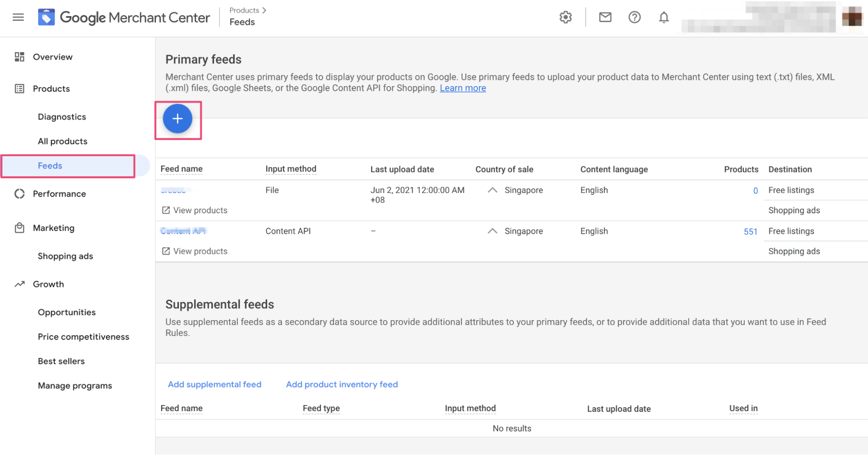
Task: Click the 0 products count link
Action: [x=755, y=191]
